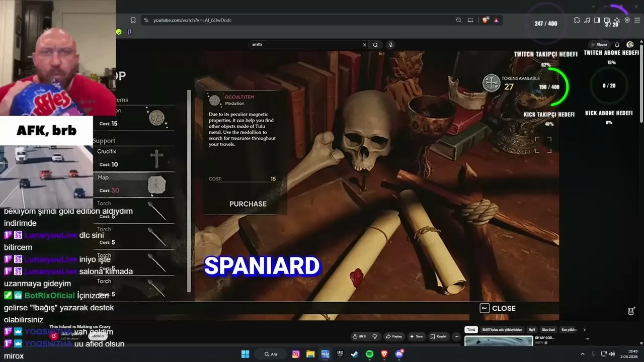This screenshot has width=644, height=362.
Task: Open site settings icon beside the URL
Action: tap(146, 20)
